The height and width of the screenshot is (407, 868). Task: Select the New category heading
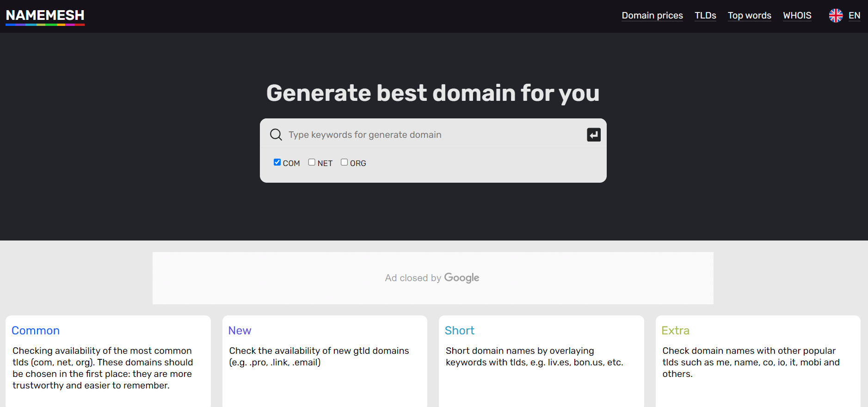tap(240, 331)
